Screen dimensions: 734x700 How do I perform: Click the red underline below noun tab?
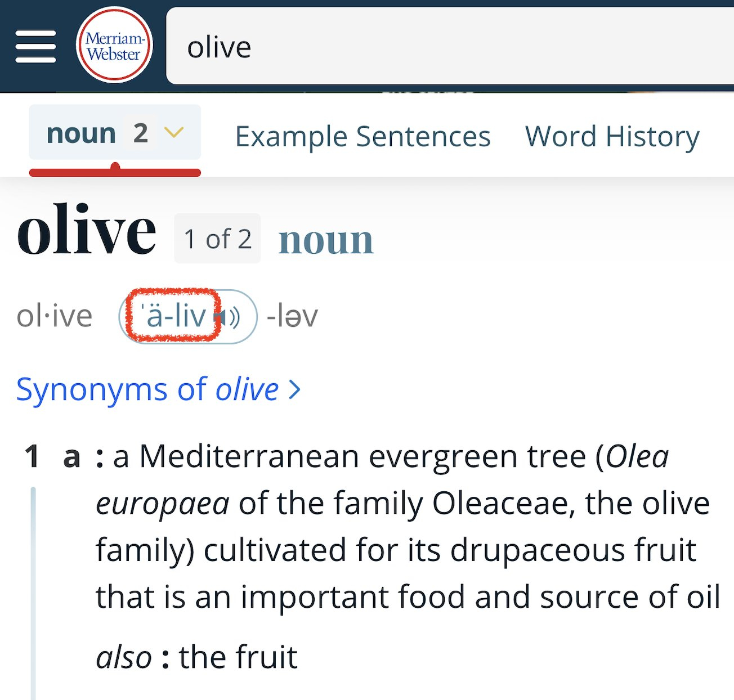tap(115, 172)
